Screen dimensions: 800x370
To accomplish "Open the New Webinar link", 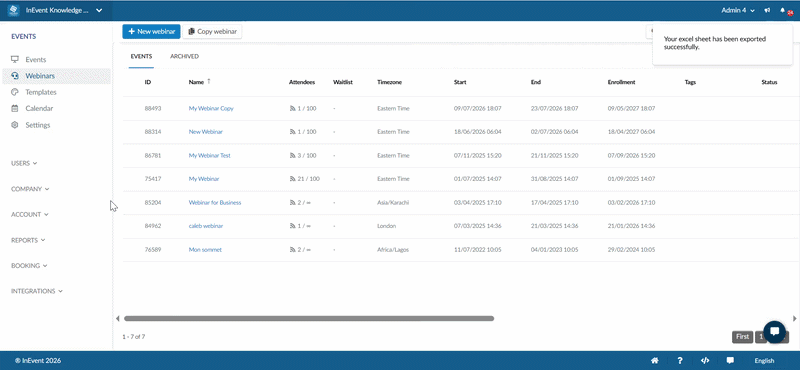I will 206,132.
